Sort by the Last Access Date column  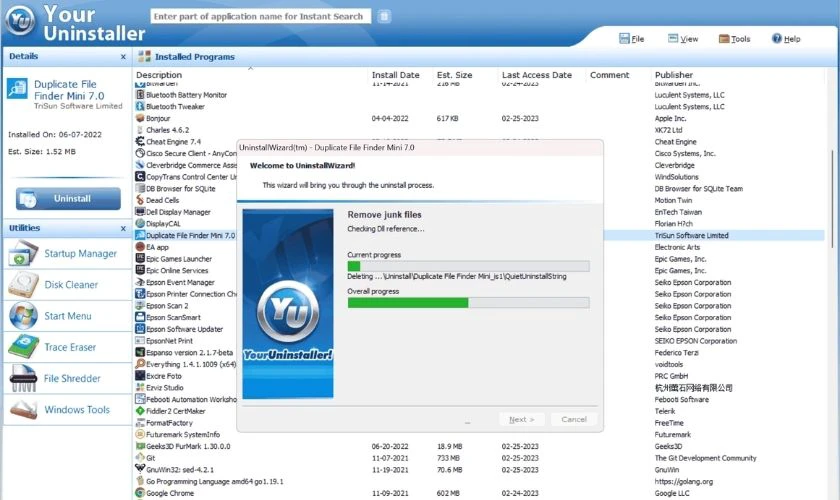click(542, 75)
